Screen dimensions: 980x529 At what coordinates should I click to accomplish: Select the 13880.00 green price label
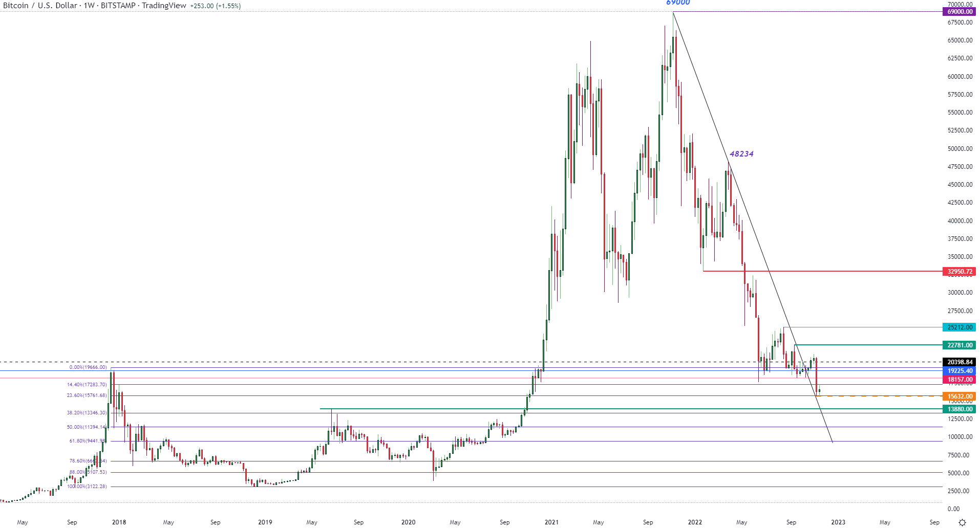click(x=959, y=409)
